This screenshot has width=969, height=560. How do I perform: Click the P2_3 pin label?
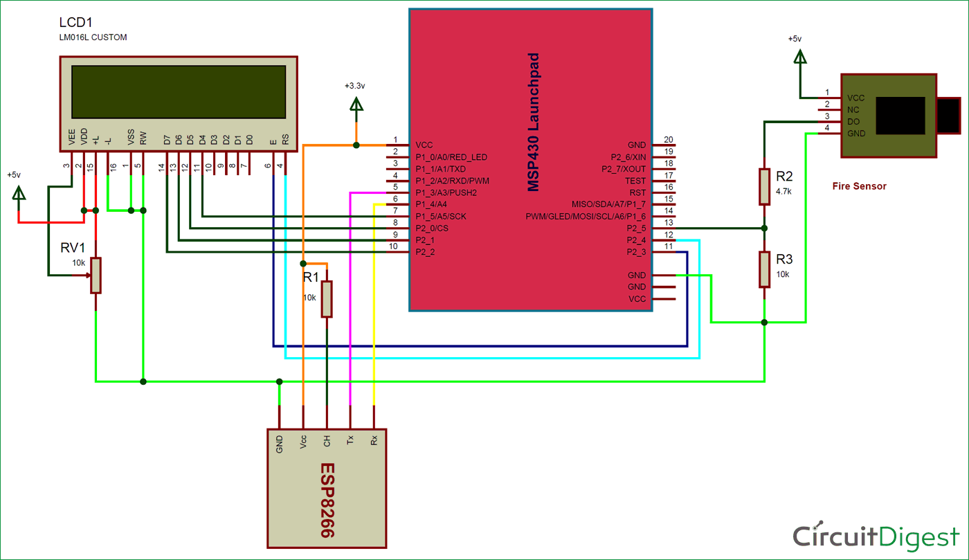[x=636, y=251]
